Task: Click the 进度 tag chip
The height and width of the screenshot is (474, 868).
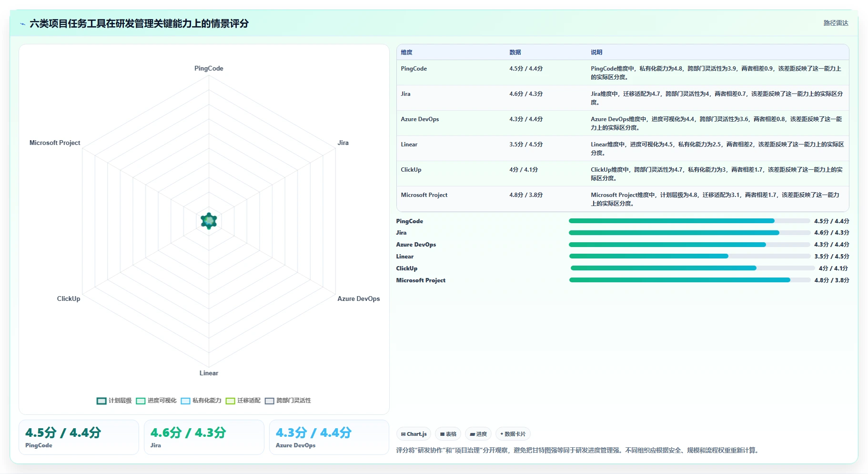Action: click(x=478, y=434)
